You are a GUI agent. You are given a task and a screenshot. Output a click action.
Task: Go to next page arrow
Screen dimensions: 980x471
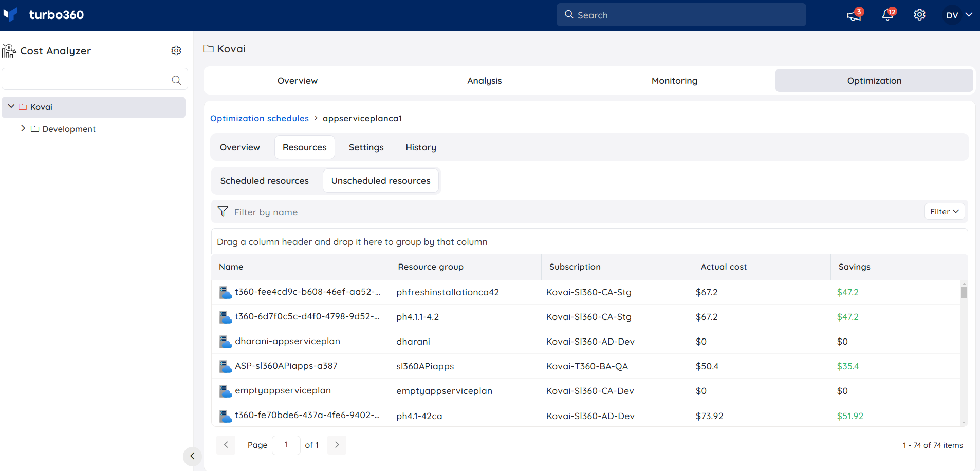[x=337, y=445]
